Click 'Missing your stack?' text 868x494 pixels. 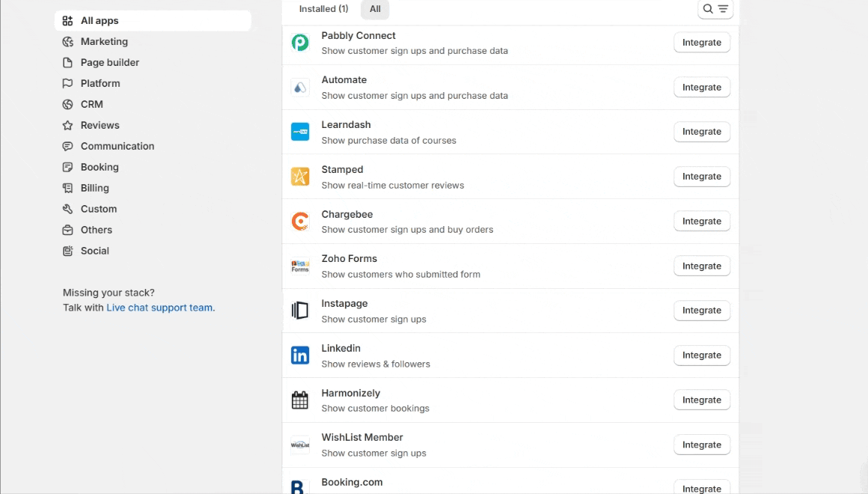[109, 293]
